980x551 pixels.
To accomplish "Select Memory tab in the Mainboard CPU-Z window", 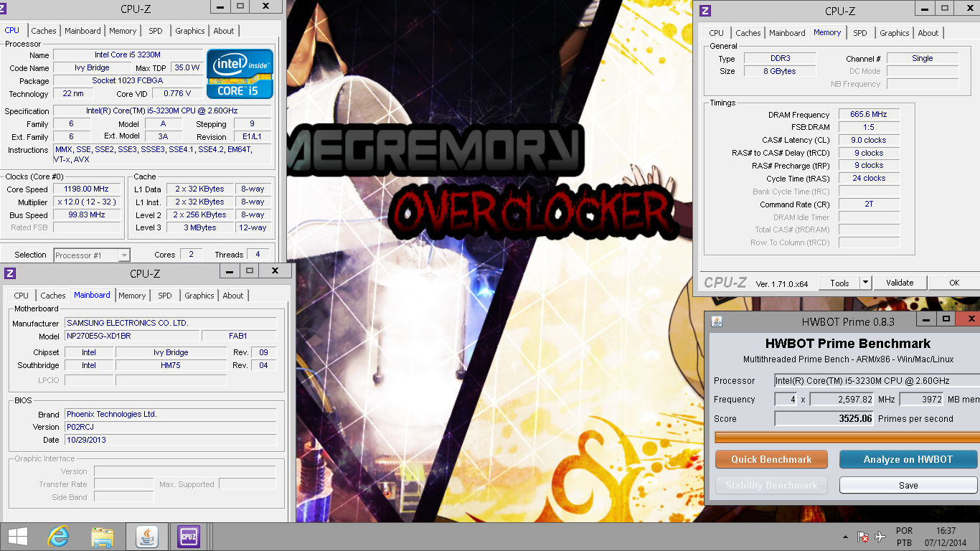I will 132,296.
